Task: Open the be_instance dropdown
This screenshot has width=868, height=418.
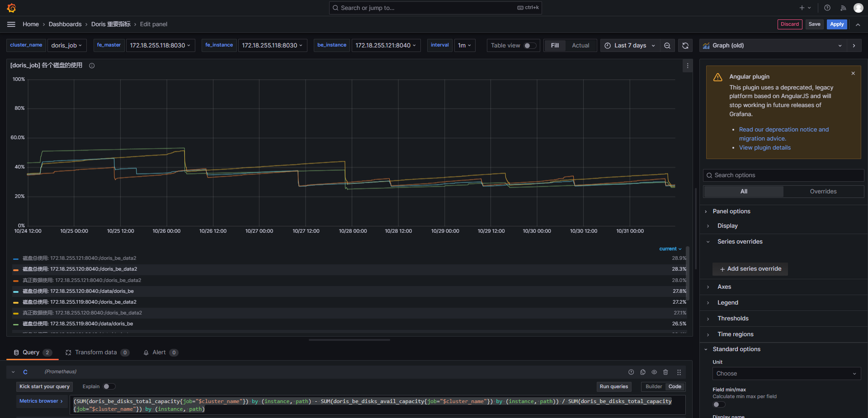Action: pos(386,46)
